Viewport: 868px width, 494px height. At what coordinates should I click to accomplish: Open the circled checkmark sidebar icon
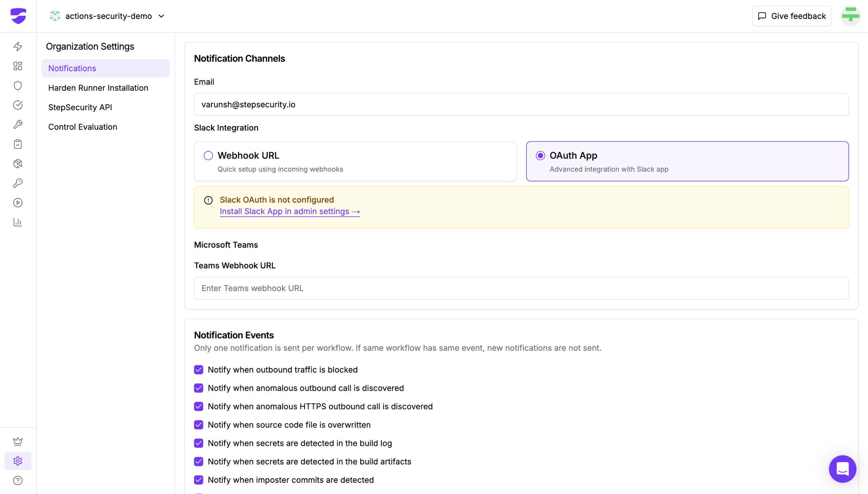pos(18,105)
